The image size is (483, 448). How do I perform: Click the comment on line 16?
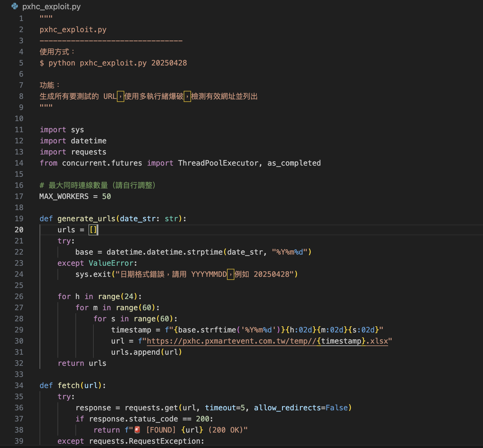pyautogui.click(x=98, y=185)
